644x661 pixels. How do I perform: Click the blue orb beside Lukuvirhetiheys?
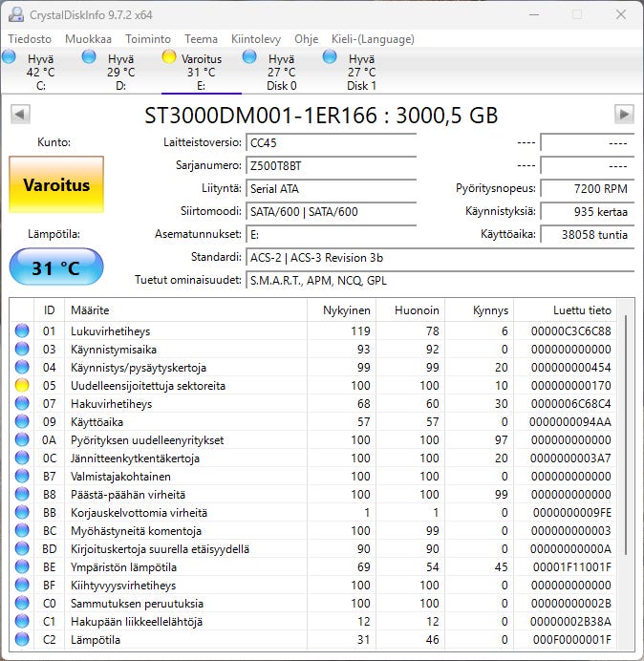(x=22, y=331)
